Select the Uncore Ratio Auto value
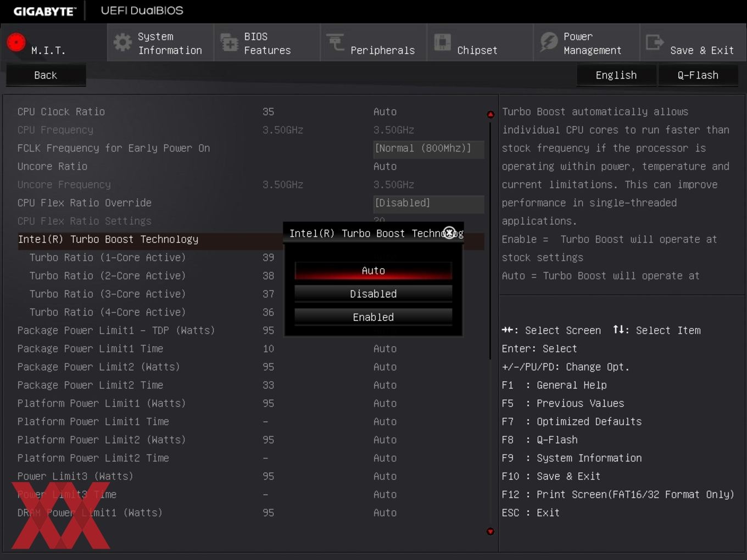This screenshot has width=747, height=560. click(385, 166)
